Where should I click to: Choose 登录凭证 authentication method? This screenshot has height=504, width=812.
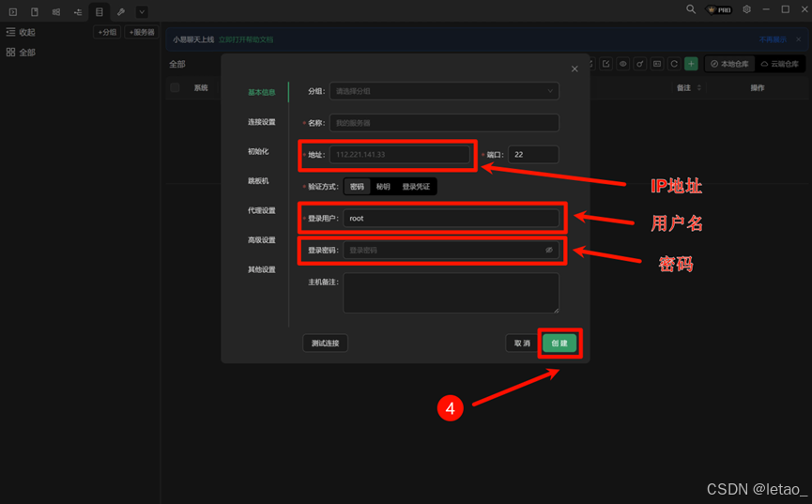416,187
